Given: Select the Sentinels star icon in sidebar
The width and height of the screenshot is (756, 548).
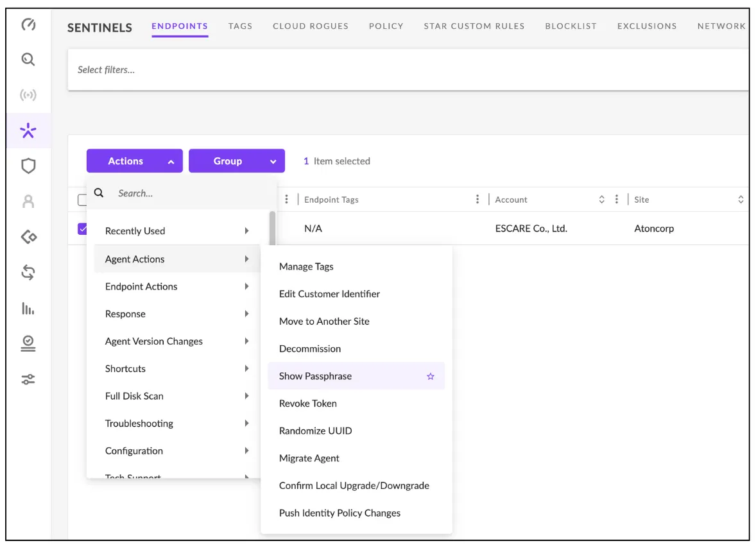Looking at the screenshot, I should (28, 132).
